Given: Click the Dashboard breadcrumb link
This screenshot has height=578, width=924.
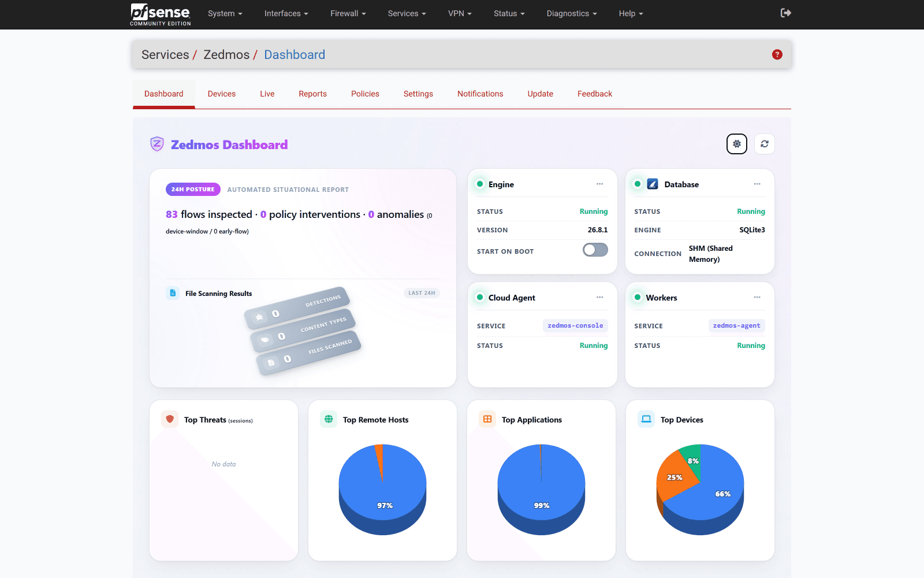Looking at the screenshot, I should (x=295, y=54).
